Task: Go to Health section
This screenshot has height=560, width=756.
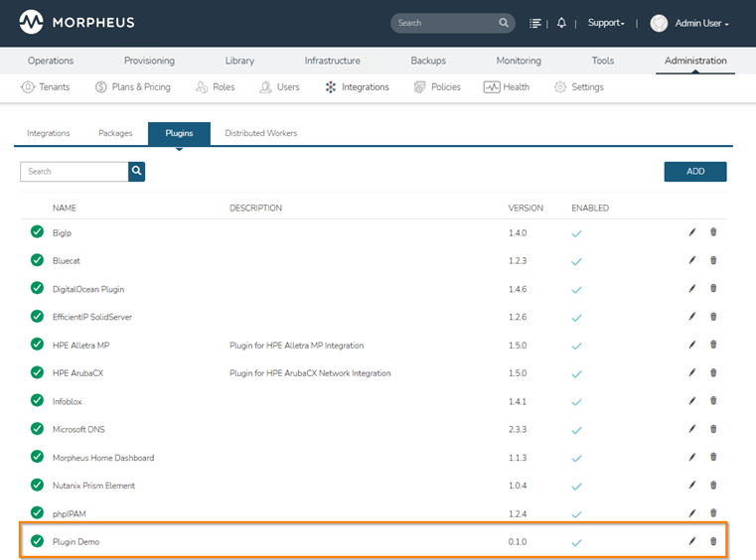Action: (507, 87)
